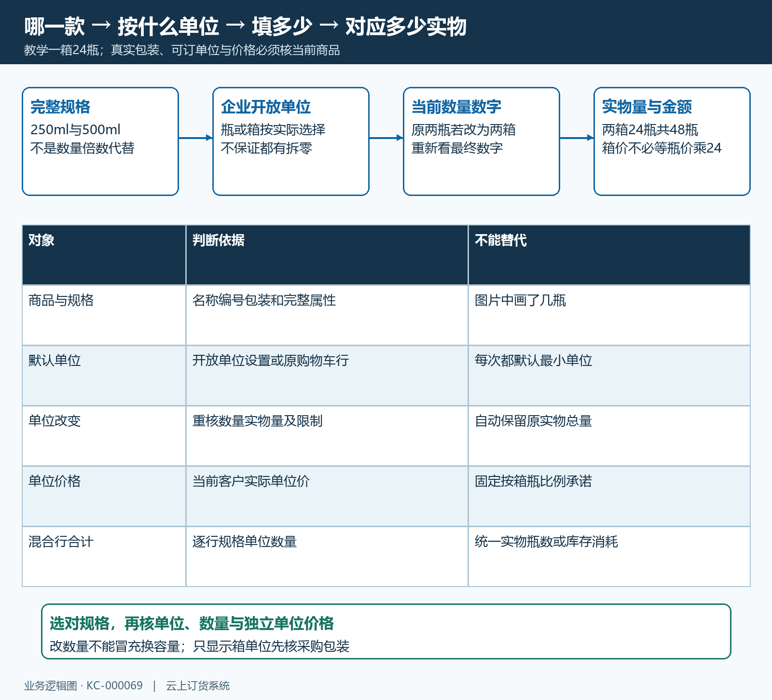Viewport: 772px width, 700px height.
Task: Click the cell '统一实物瓶数或库存消耗'
Action: [x=609, y=557]
